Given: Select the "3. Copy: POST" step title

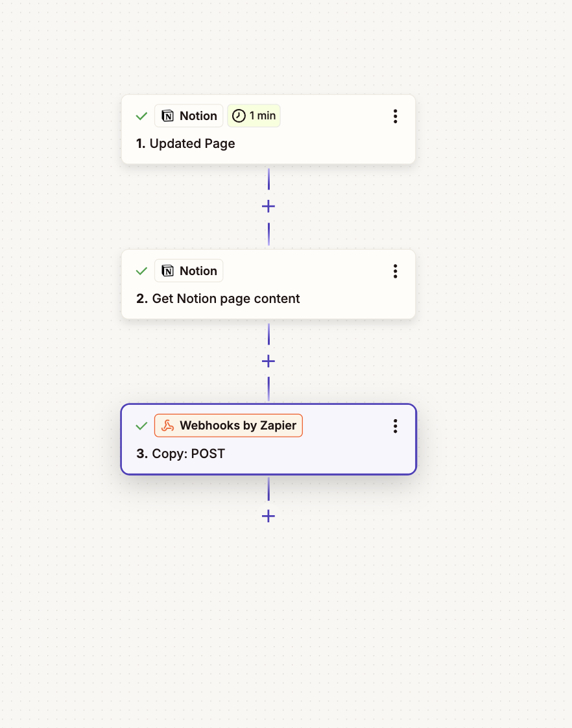Looking at the screenshot, I should (180, 454).
